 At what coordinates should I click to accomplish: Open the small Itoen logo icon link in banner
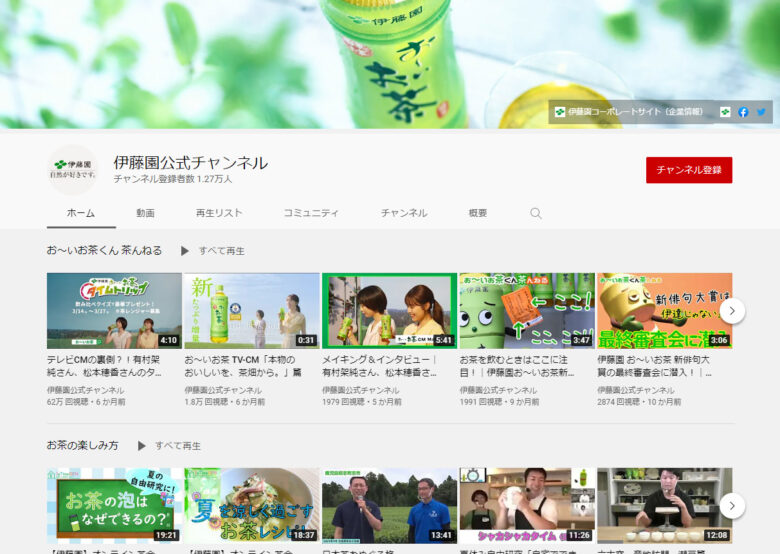coord(725,112)
